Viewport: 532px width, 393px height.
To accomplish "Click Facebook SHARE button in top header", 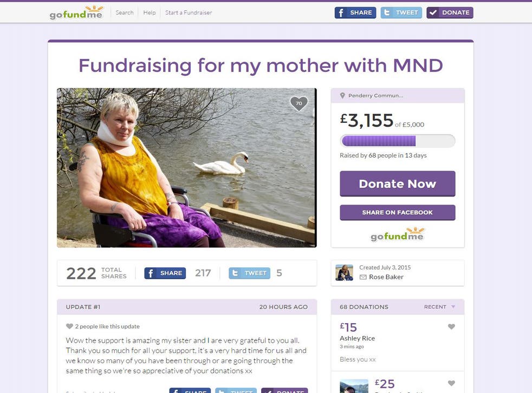I will tap(355, 12).
